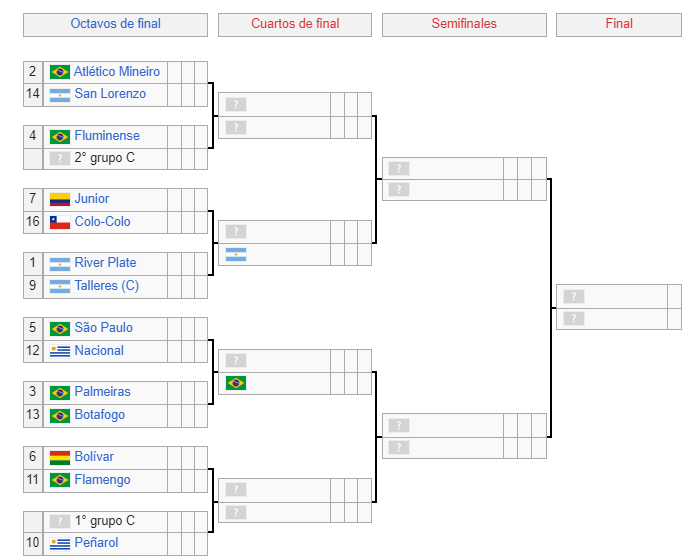Click the Argentina flag beside San Lorenzo
Image resolution: width=700 pixels, height=558 pixels.
point(60,95)
